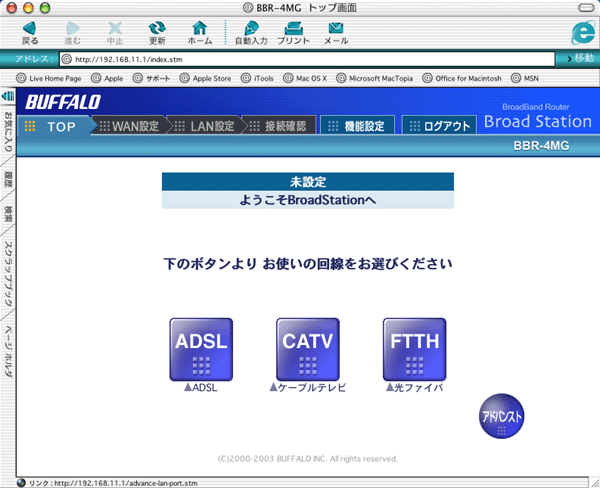Click the URL address field
The width and height of the screenshot is (600, 488).
click(x=307, y=59)
